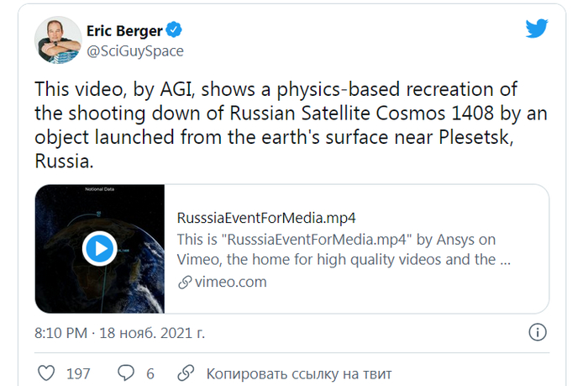
Task: Click the 197 likes count
Action: click(78, 373)
